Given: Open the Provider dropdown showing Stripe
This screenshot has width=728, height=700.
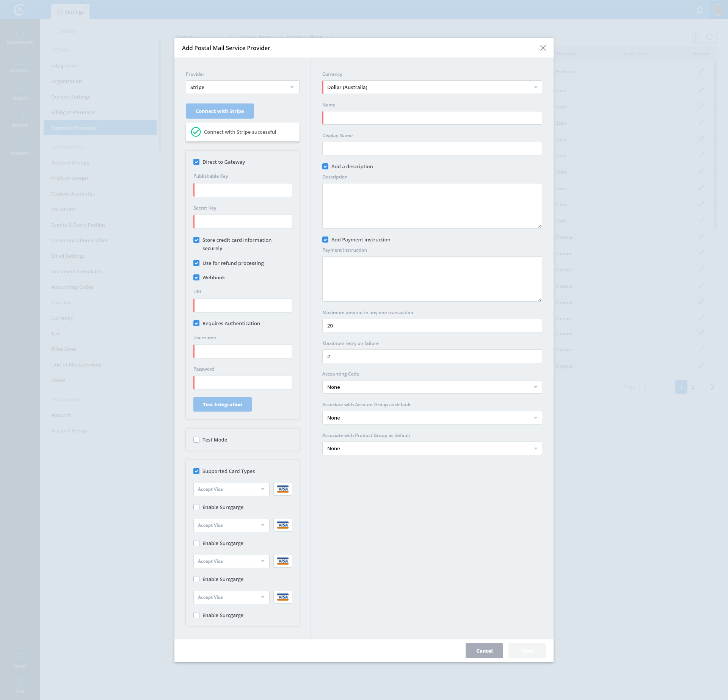Looking at the screenshot, I should coord(242,87).
